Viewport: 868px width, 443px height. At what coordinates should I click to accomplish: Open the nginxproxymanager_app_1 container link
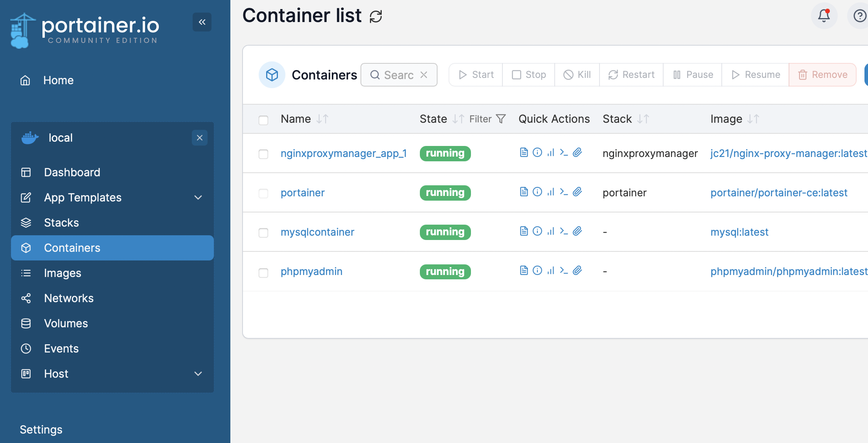pyautogui.click(x=344, y=153)
